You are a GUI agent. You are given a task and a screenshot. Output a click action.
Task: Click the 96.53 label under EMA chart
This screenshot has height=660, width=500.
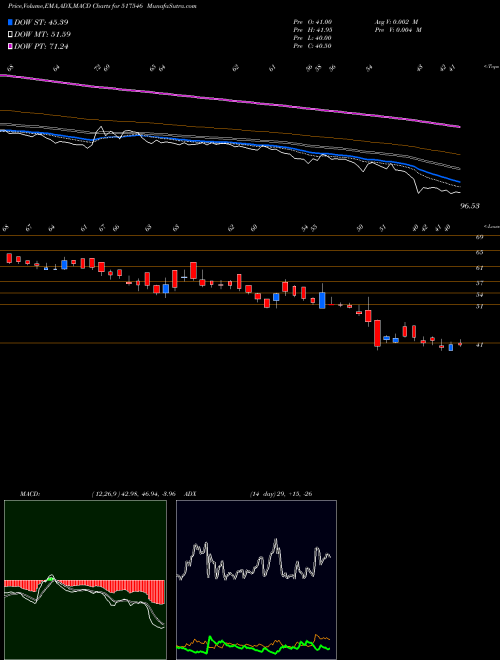point(470,206)
